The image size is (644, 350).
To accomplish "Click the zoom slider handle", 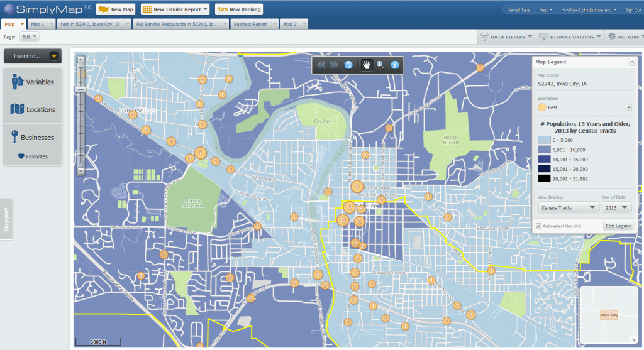I will pos(81,89).
